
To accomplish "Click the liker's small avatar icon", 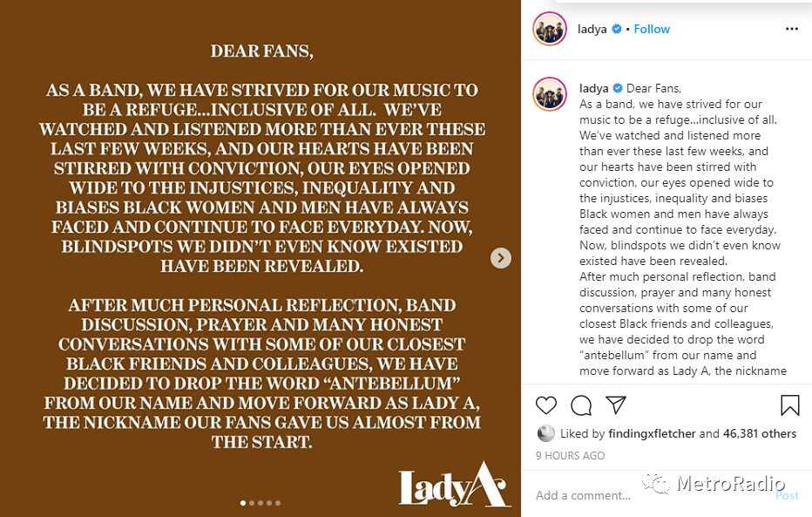I will tap(546, 433).
